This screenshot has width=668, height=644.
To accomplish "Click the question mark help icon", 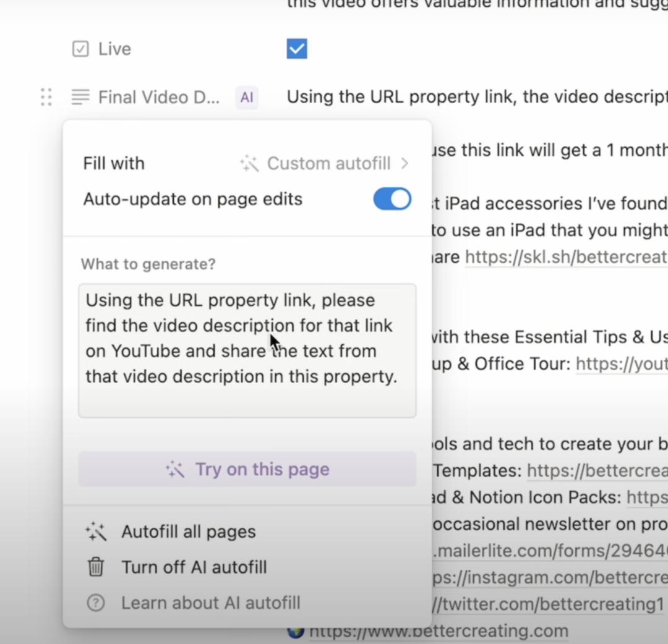I will pyautogui.click(x=96, y=603).
